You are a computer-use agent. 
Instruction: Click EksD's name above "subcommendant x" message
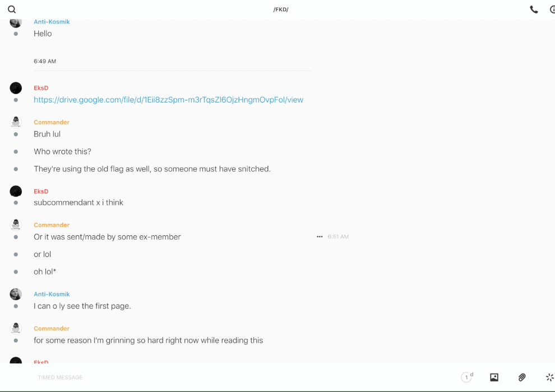pos(41,192)
